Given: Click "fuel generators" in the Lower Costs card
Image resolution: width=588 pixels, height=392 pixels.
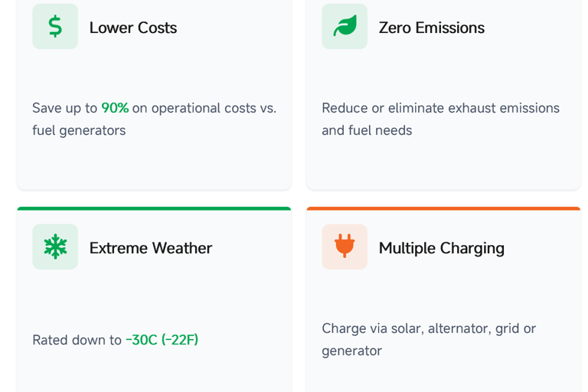Looking at the screenshot, I should click(x=79, y=130).
